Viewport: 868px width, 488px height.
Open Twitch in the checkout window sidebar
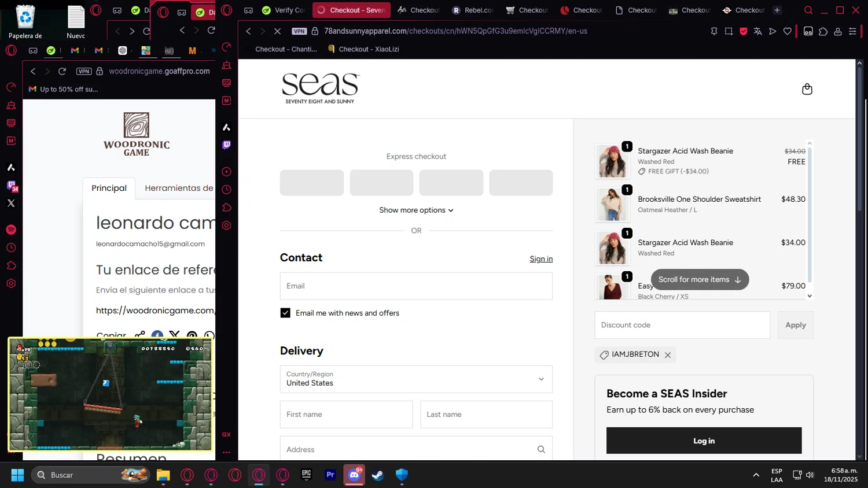point(226,145)
